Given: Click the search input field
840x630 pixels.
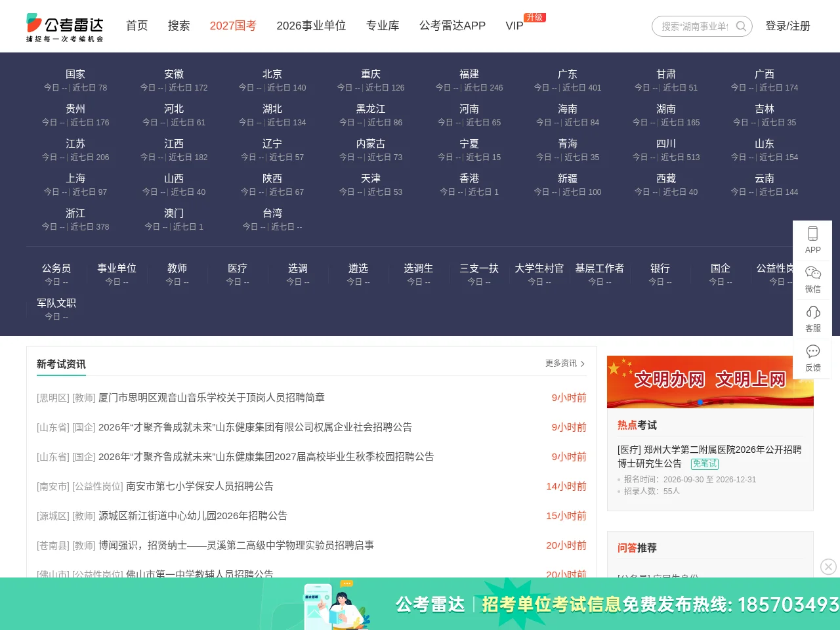Looking at the screenshot, I should pyautogui.click(x=694, y=26).
